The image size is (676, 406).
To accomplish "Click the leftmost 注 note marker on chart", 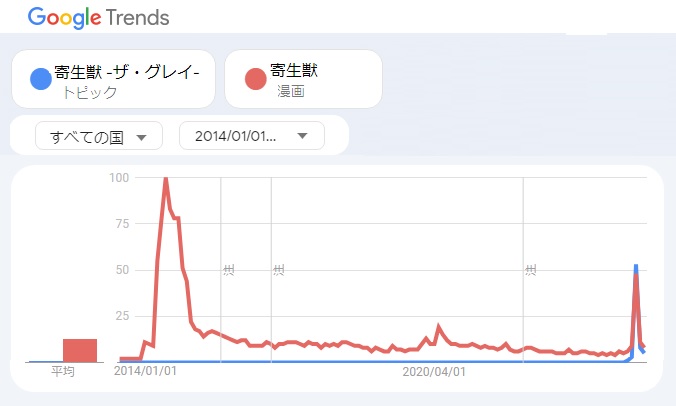I will (227, 270).
